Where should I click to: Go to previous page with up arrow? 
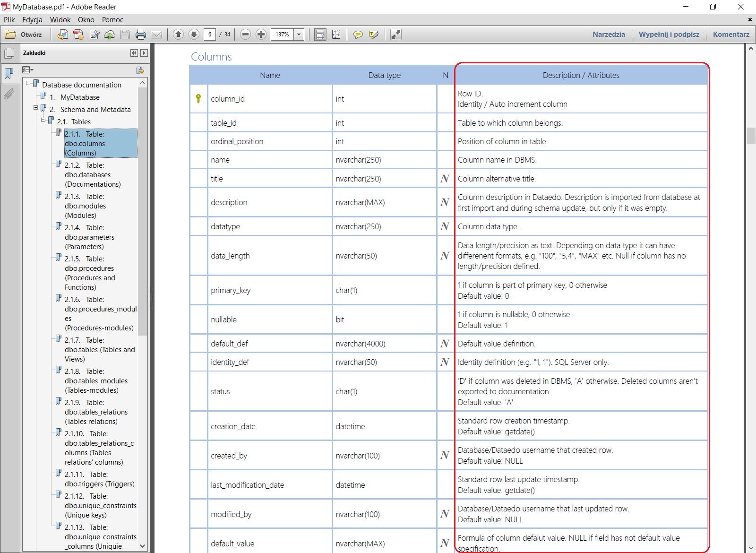click(x=178, y=35)
